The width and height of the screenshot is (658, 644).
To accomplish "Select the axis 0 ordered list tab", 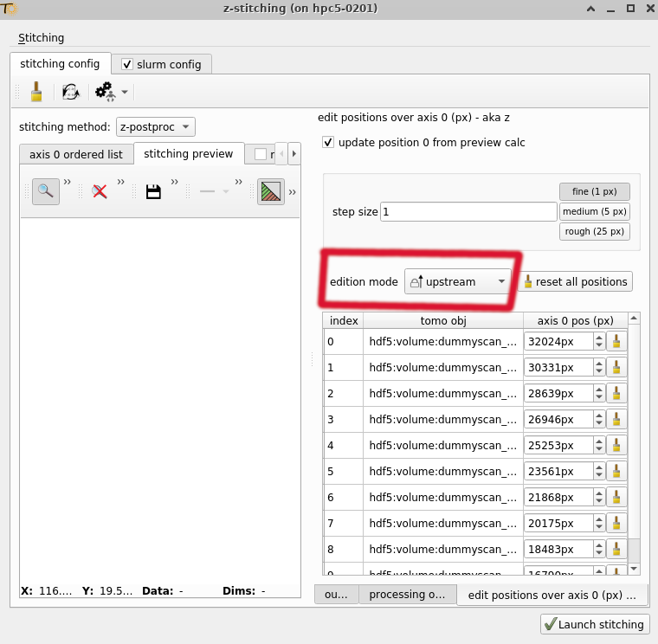I will (76, 154).
